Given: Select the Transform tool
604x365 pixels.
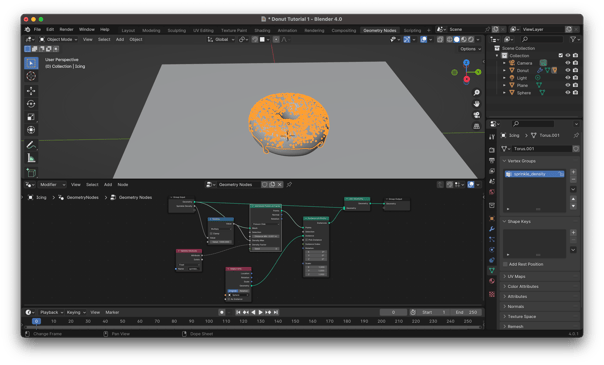Looking at the screenshot, I should (31, 130).
